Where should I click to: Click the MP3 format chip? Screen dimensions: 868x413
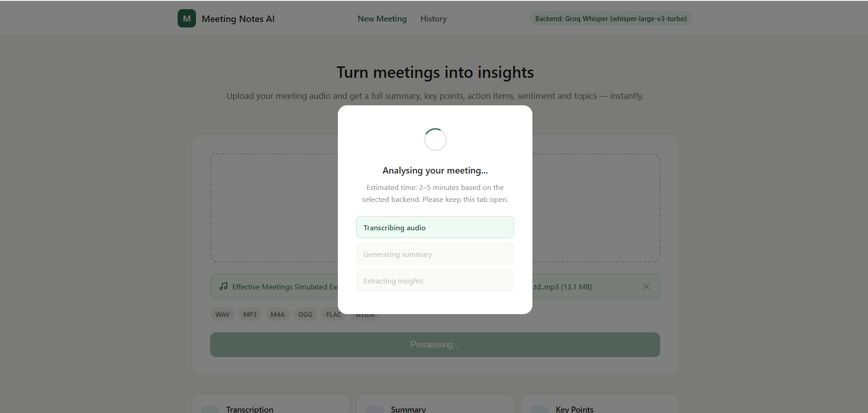pyautogui.click(x=250, y=315)
